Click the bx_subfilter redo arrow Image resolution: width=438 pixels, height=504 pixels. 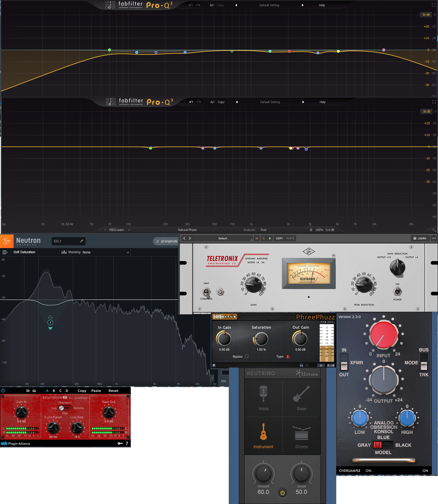click(x=34, y=391)
